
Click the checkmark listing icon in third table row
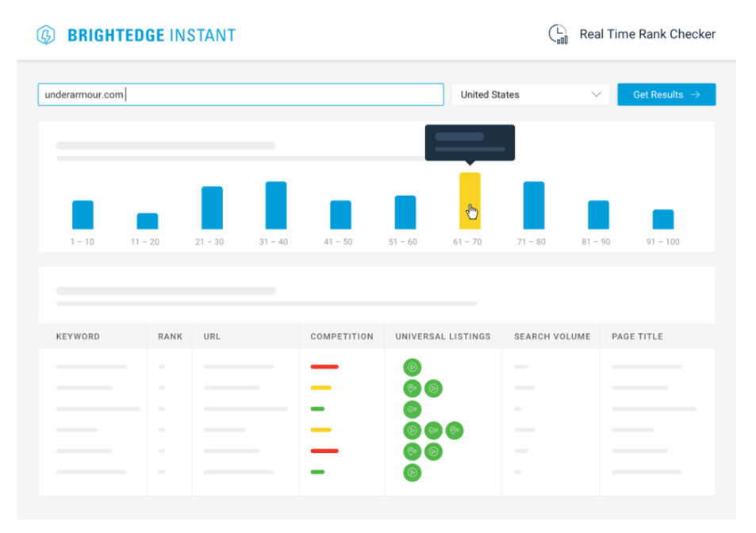tap(412, 409)
